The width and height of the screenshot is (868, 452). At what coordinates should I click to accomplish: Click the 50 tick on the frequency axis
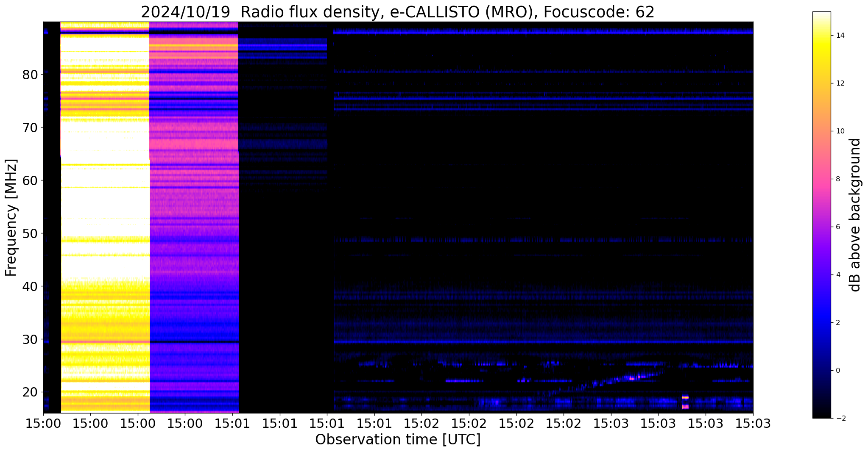pos(30,233)
